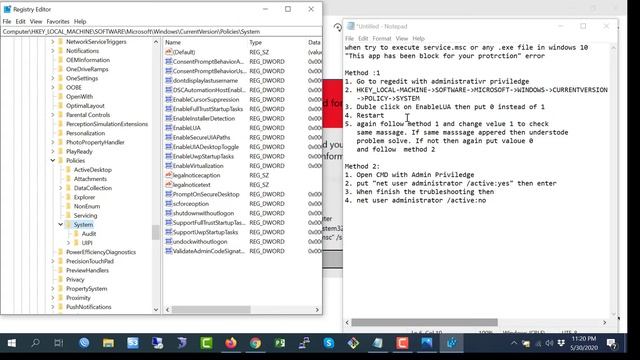Expand the PushNotifications tree node
This screenshot has width=640, height=360.
[x=53, y=307]
